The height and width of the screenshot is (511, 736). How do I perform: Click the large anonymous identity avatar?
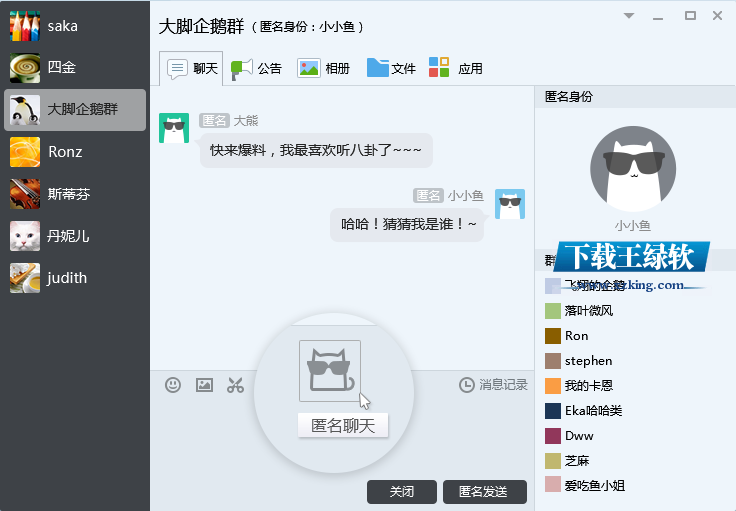click(633, 169)
